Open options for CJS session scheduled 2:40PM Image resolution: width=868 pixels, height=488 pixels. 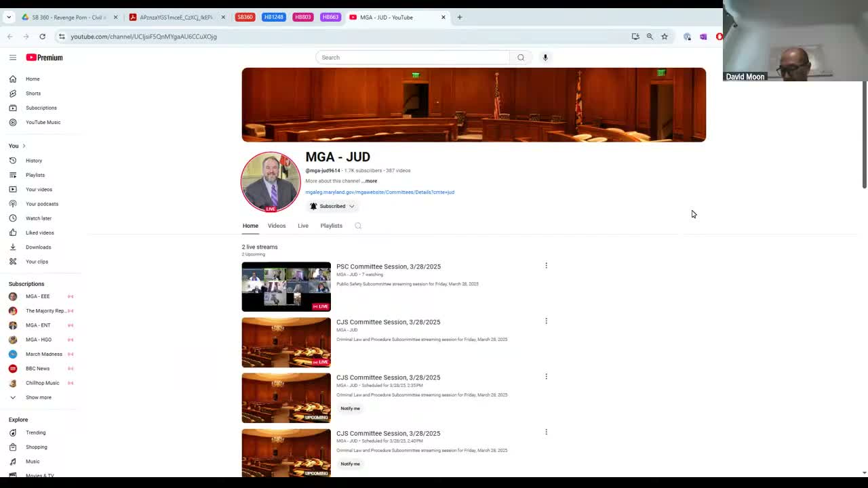click(x=546, y=432)
